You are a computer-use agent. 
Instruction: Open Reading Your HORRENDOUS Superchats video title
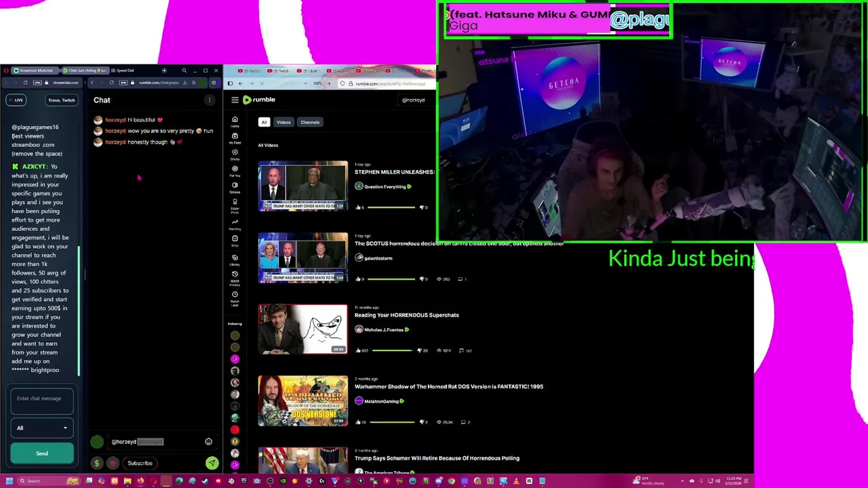click(407, 315)
